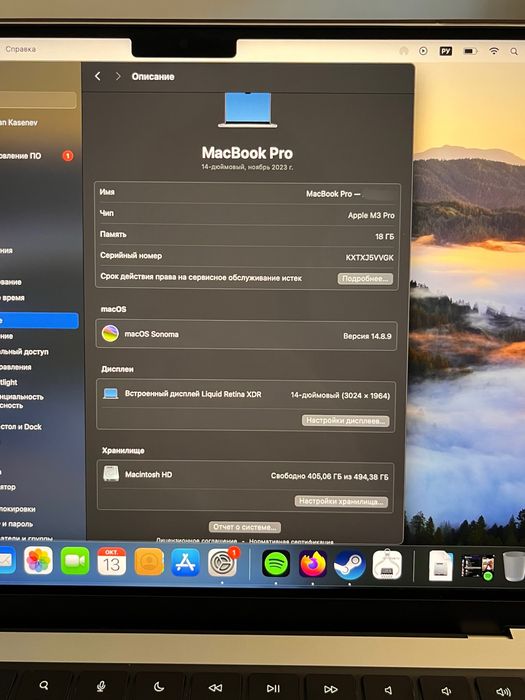Open sidebar item ending in и пароль

coord(17,524)
